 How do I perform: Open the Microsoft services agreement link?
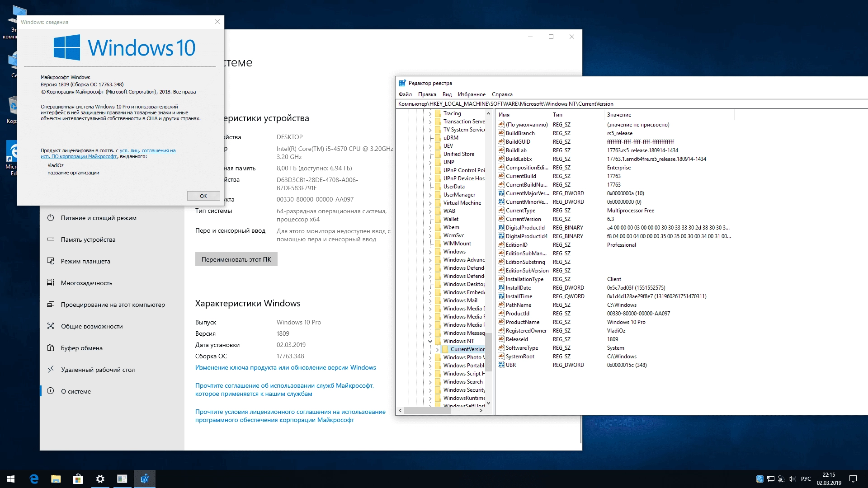285,389
